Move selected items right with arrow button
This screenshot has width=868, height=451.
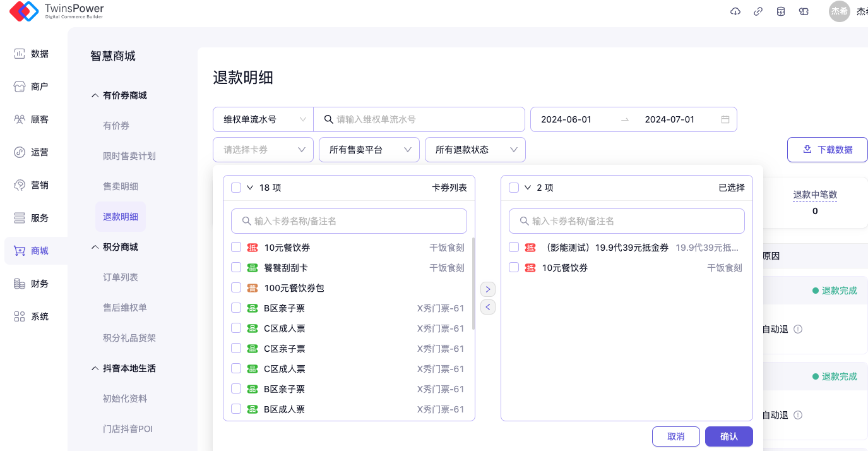(488, 289)
